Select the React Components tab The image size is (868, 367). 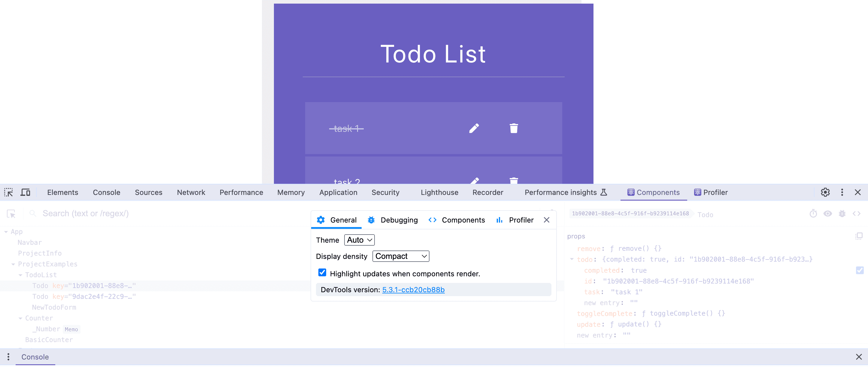pos(653,193)
